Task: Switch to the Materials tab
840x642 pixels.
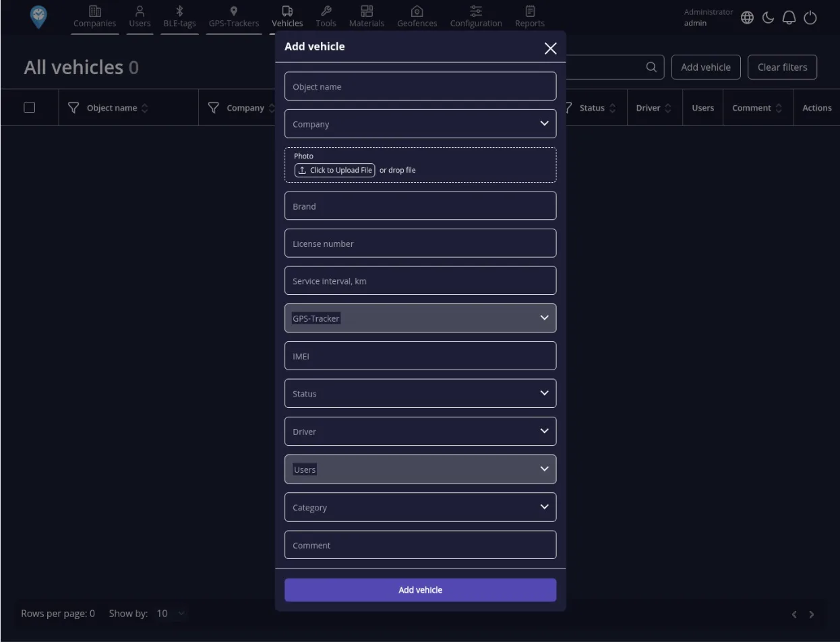Action: [x=367, y=17]
